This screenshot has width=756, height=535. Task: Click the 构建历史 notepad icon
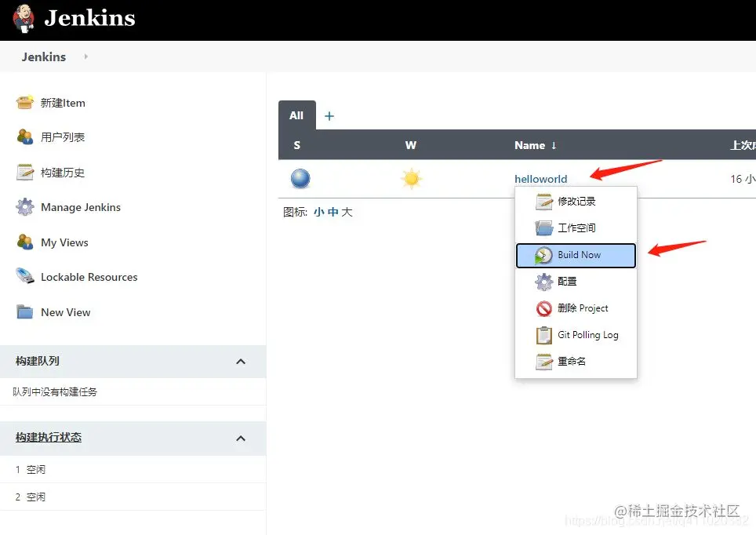(x=24, y=173)
